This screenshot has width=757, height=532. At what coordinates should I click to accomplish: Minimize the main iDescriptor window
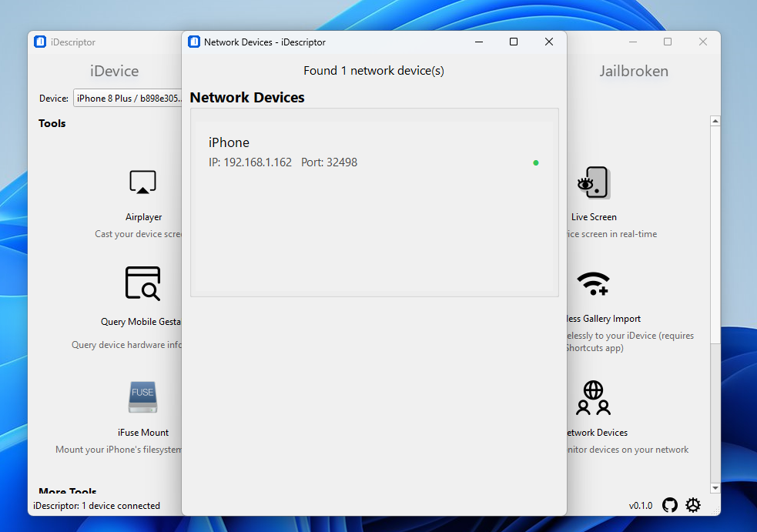tap(633, 42)
